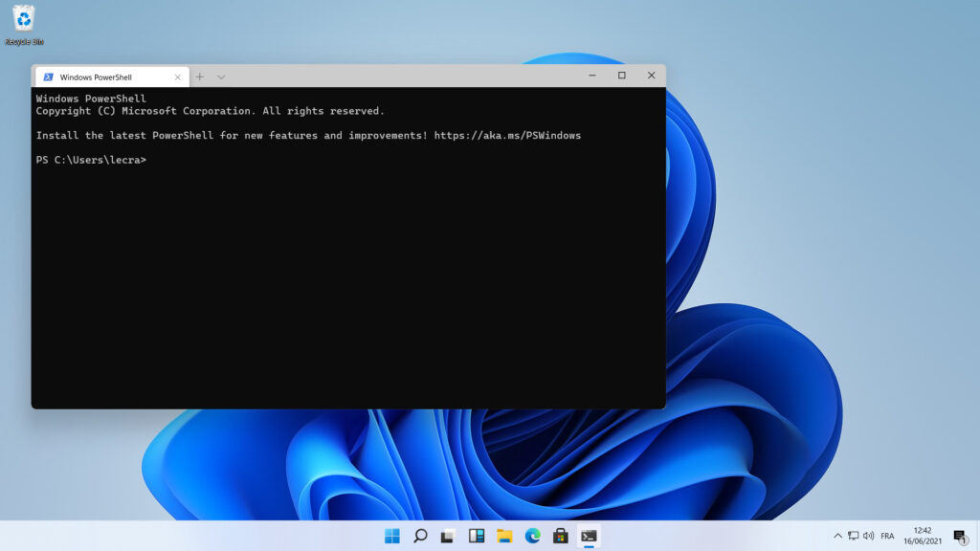Click the Windows Terminal taskbar icon

(x=589, y=536)
